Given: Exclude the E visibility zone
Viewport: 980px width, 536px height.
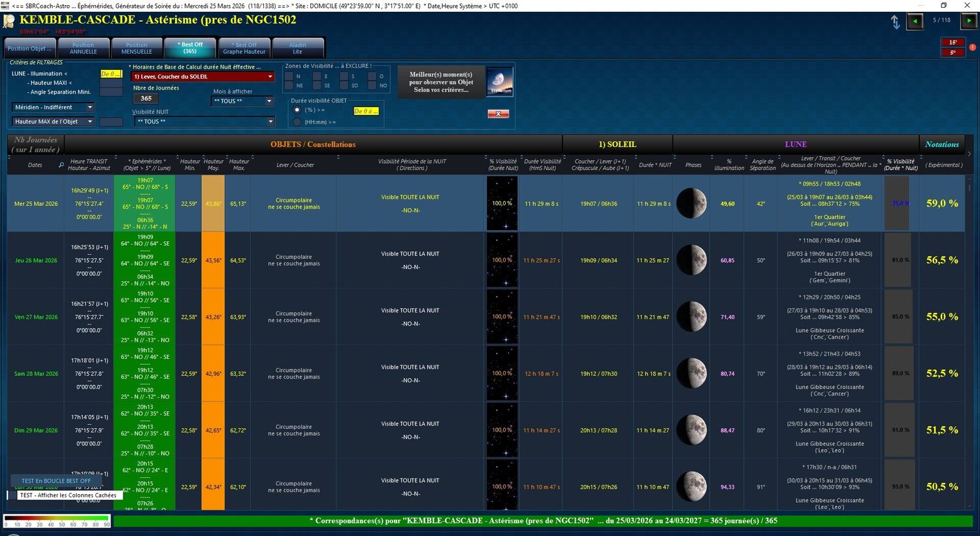Looking at the screenshot, I should (x=317, y=76).
